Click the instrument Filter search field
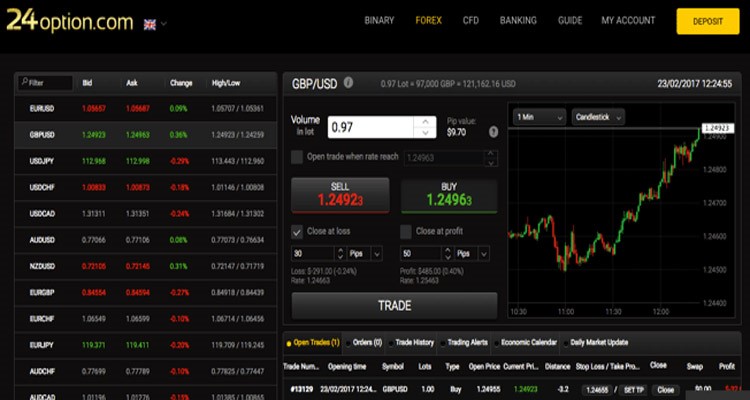This screenshot has width=750, height=400. (45, 83)
